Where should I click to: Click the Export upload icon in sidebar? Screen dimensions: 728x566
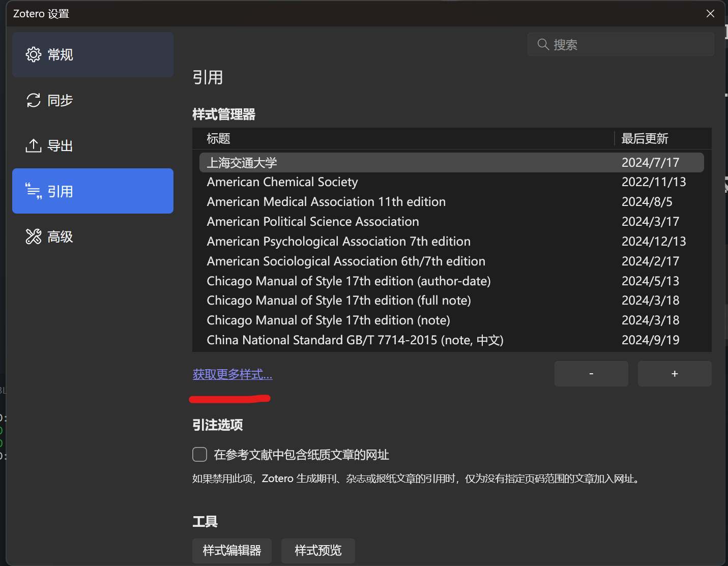coord(34,145)
